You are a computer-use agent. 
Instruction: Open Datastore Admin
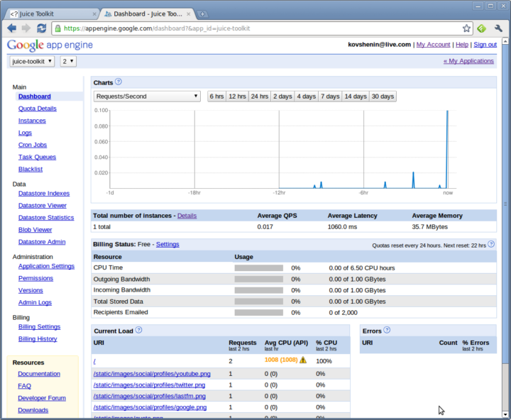42,242
